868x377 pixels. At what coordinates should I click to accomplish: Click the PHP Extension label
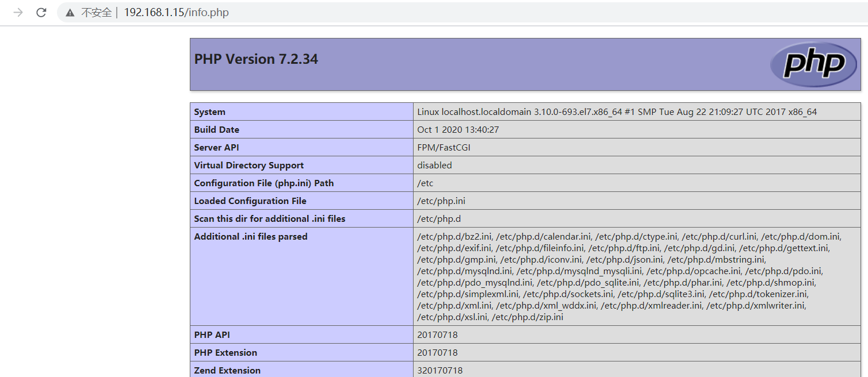pyautogui.click(x=225, y=353)
